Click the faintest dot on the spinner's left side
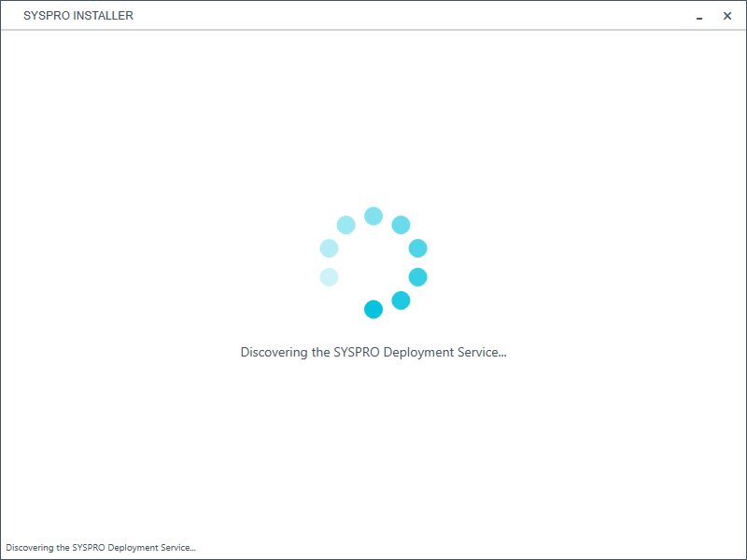The width and height of the screenshot is (747, 560). (329, 277)
